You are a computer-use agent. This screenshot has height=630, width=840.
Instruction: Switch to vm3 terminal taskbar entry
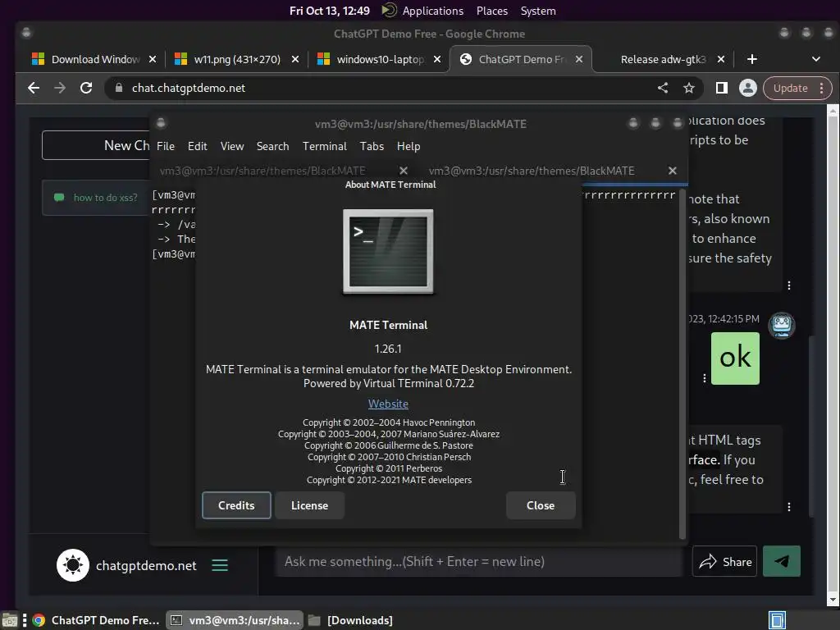(x=235, y=620)
